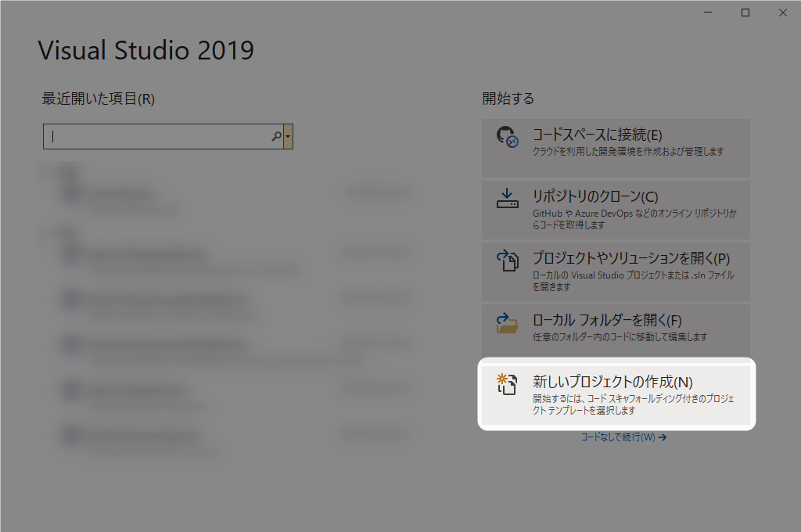Click the Create New Project icon
Image resolution: width=801 pixels, height=532 pixels.
[x=507, y=384]
